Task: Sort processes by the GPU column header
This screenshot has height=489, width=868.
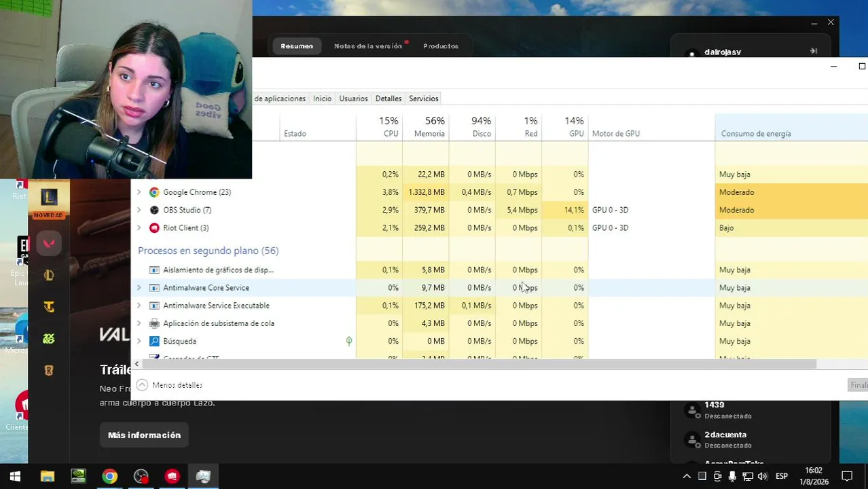Action: 564,127
